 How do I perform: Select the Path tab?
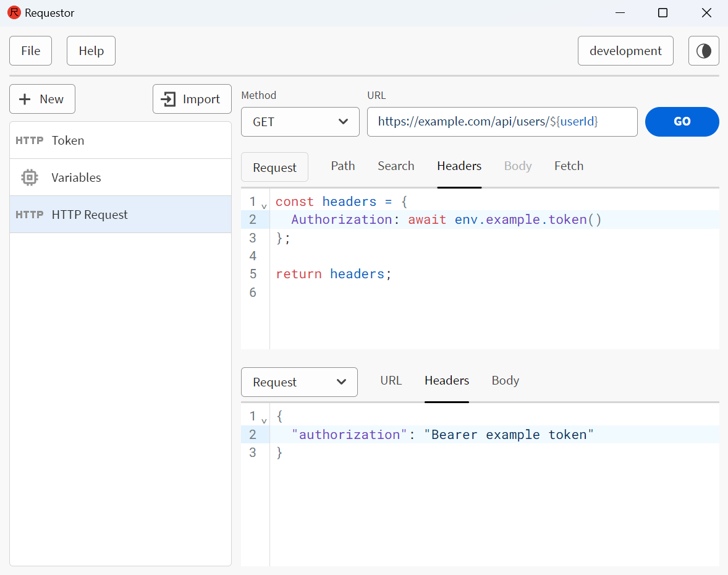coord(343,166)
